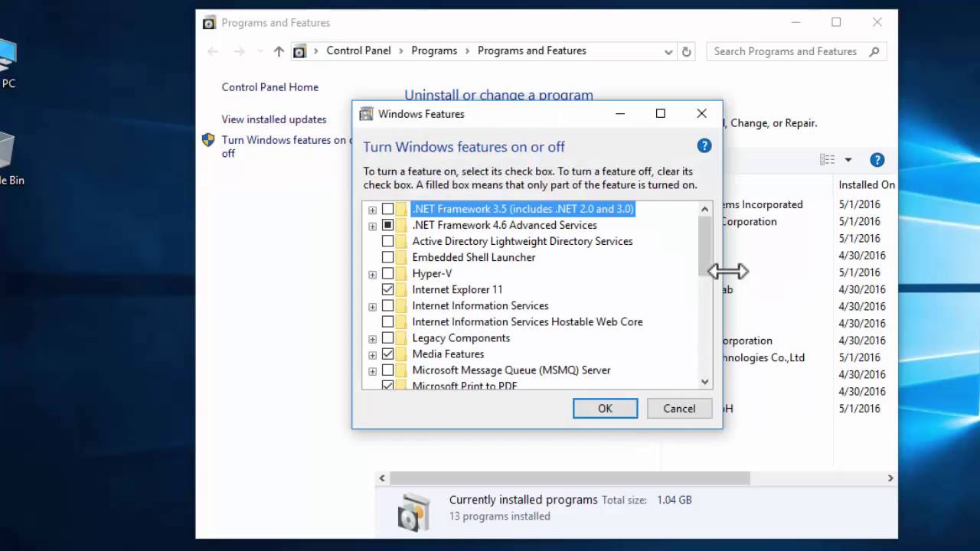Click the shield icon beside Turn Windows features
Screen dimensions: 980x551
tap(208, 140)
